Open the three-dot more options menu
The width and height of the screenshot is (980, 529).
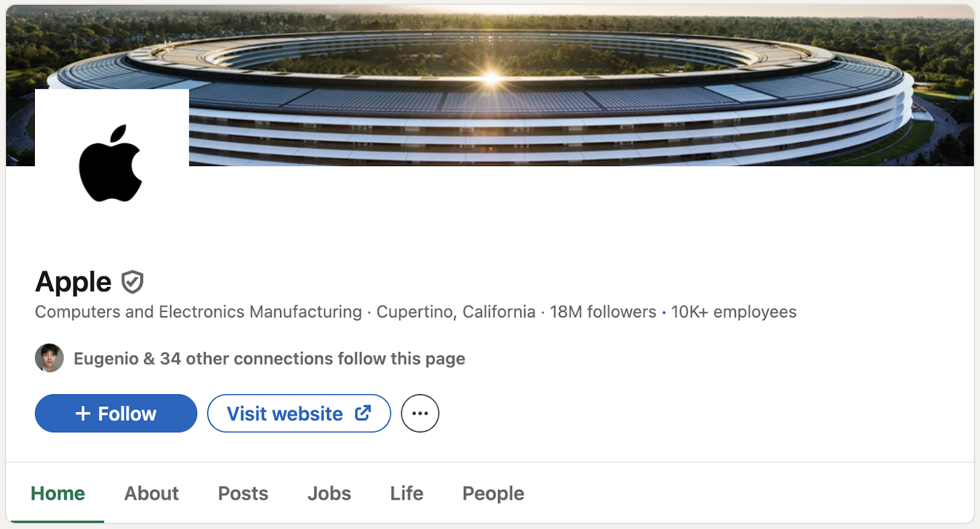420,413
